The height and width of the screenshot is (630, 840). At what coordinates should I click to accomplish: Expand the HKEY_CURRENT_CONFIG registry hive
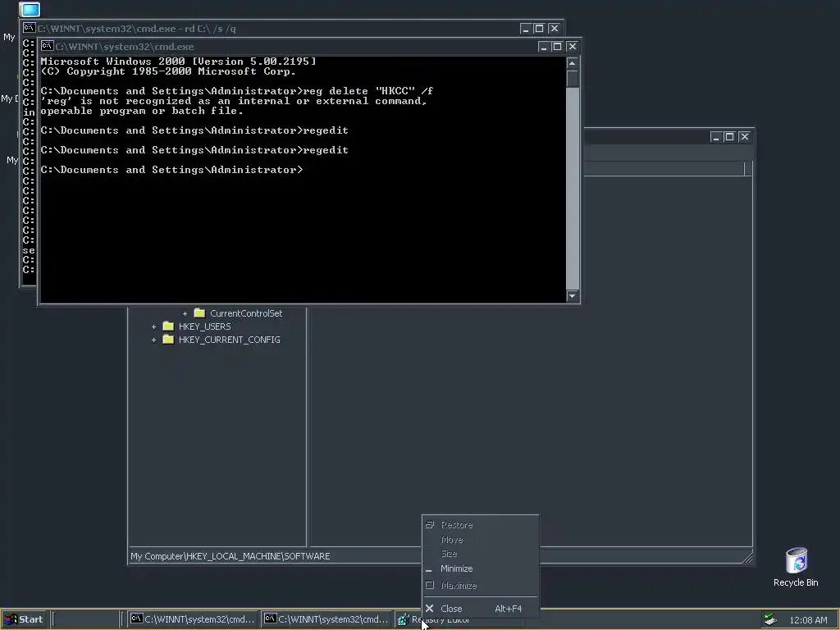tap(153, 340)
